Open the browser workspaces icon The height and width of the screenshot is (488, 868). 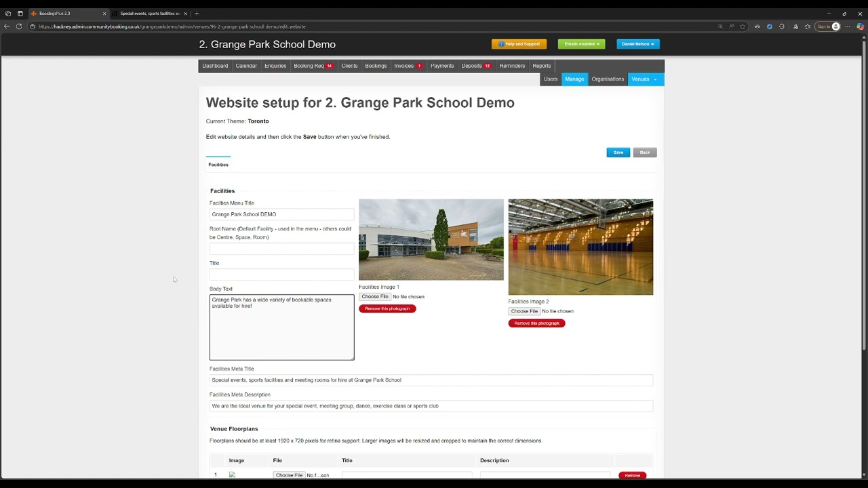(x=8, y=14)
